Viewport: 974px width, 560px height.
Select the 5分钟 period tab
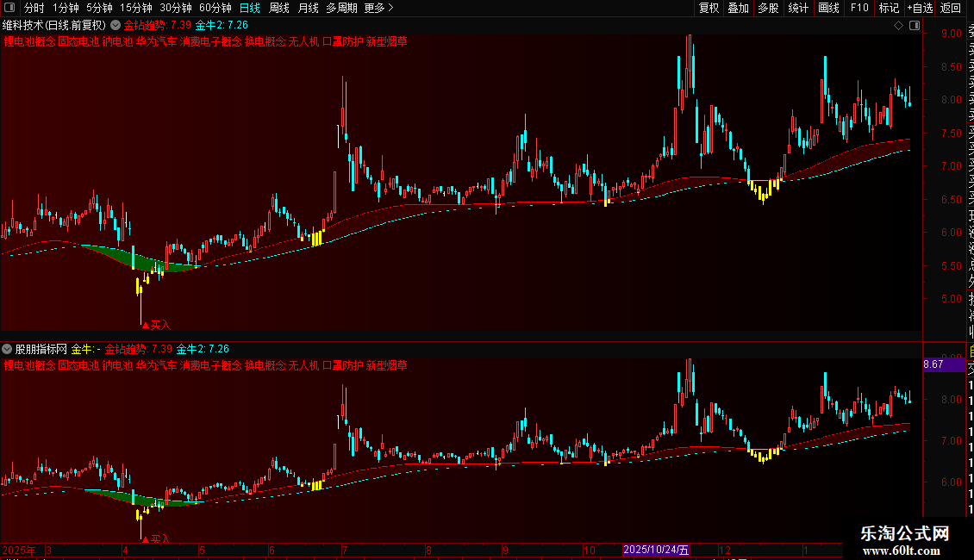click(99, 8)
